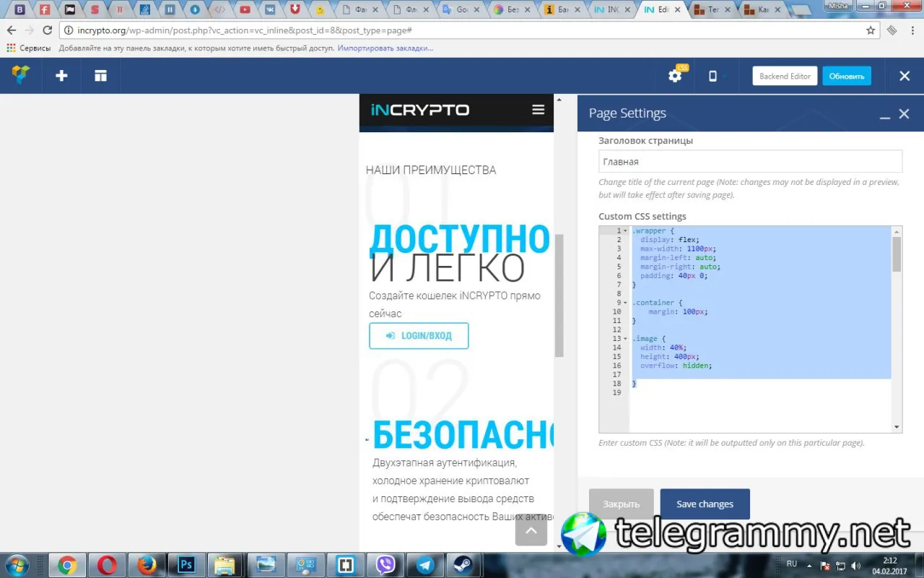The height and width of the screenshot is (578, 924).
Task: Click the LOGIN/ВХОД button
Action: pos(419,336)
